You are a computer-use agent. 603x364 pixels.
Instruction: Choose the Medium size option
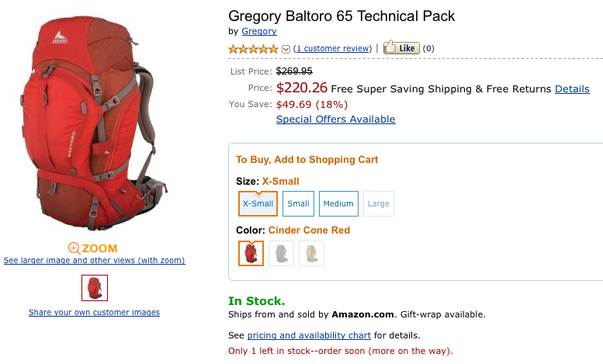338,203
